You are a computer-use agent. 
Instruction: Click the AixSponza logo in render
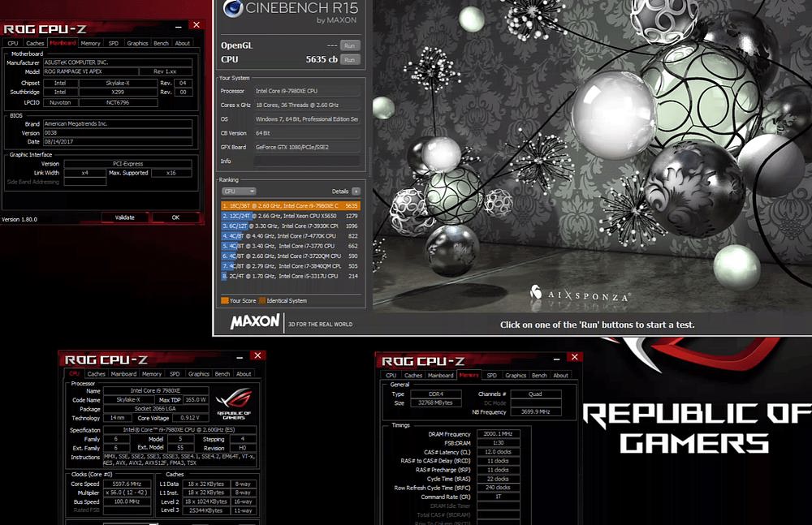(580, 294)
